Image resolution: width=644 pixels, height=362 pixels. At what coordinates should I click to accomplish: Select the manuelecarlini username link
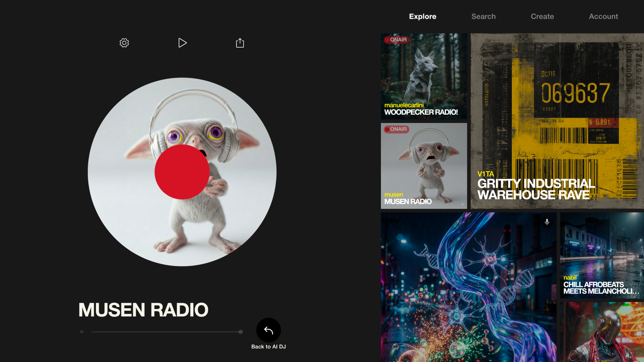tap(404, 105)
